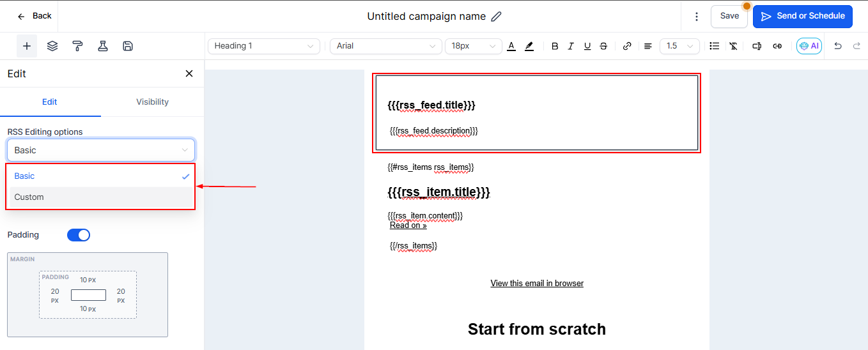The width and height of the screenshot is (868, 350).
Task: Click the {{#rss_items rss_items}} line
Action: (430, 167)
